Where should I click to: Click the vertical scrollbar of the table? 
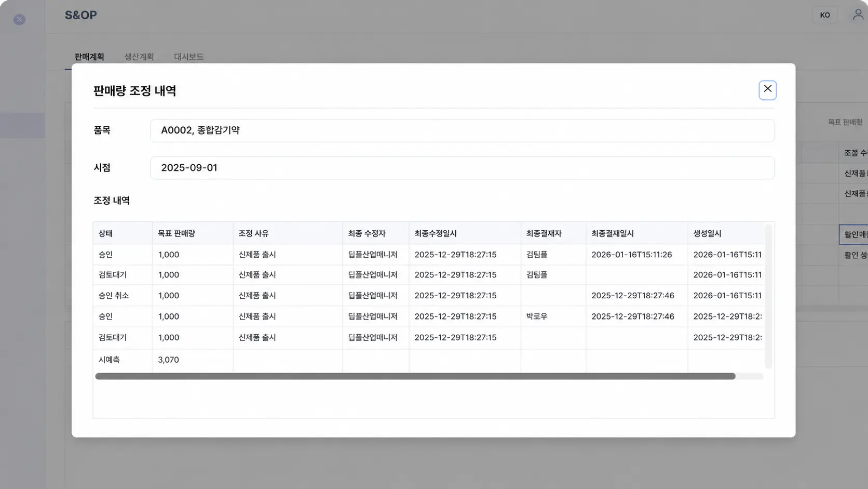coord(768,296)
